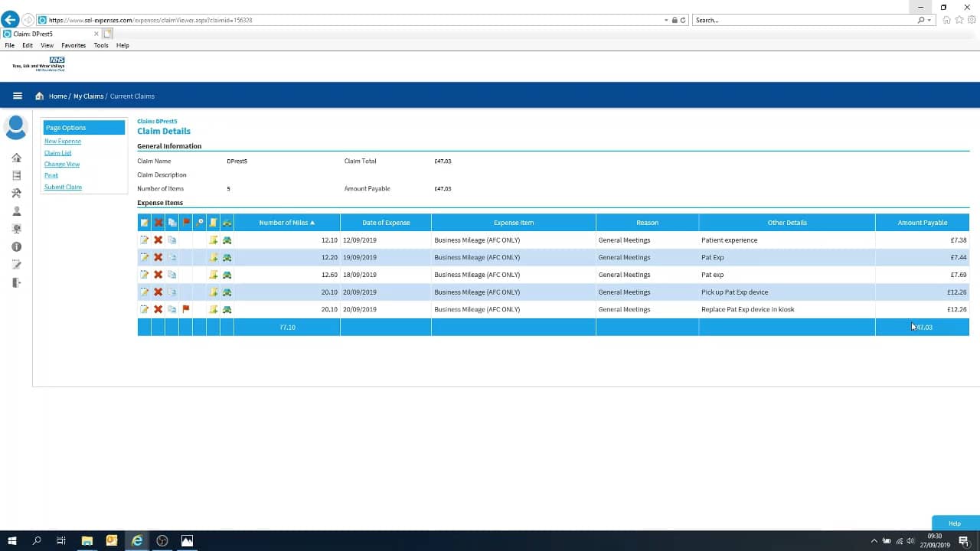Image resolution: width=980 pixels, height=551 pixels.
Task: Open Windows Start menu
Action: pos(12,540)
